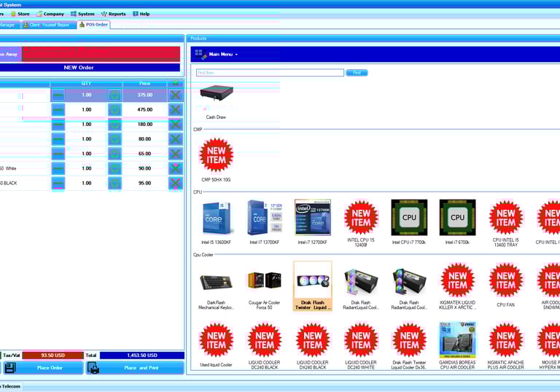
Task: Increase quantity of the 65.00 item
Action: (114, 154)
